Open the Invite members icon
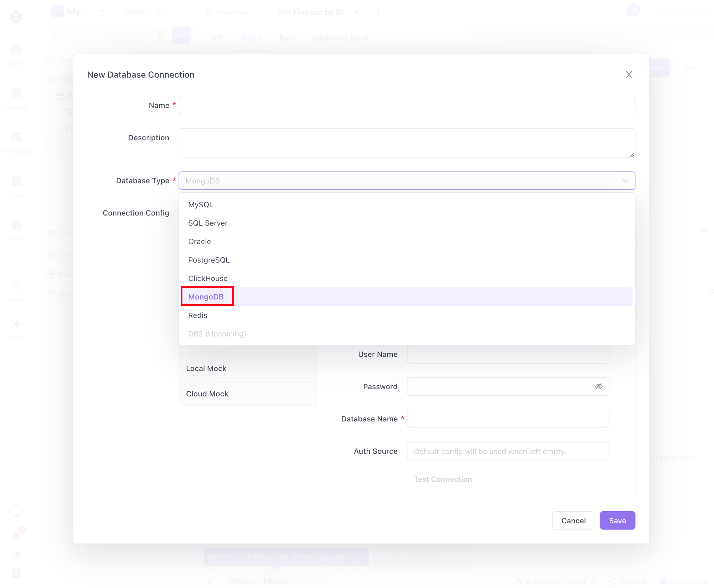Image resolution: width=714 pixels, height=588 pixels. click(x=16, y=292)
